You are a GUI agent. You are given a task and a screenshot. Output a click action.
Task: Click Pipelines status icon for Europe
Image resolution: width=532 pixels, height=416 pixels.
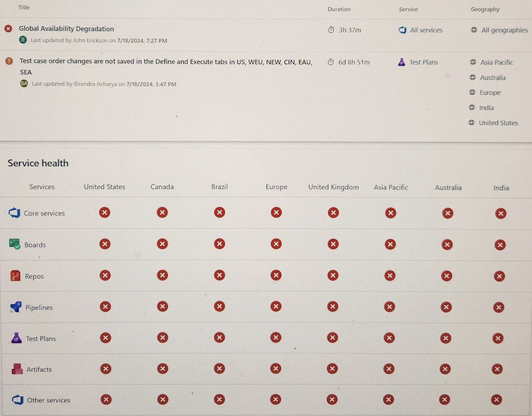tap(276, 306)
